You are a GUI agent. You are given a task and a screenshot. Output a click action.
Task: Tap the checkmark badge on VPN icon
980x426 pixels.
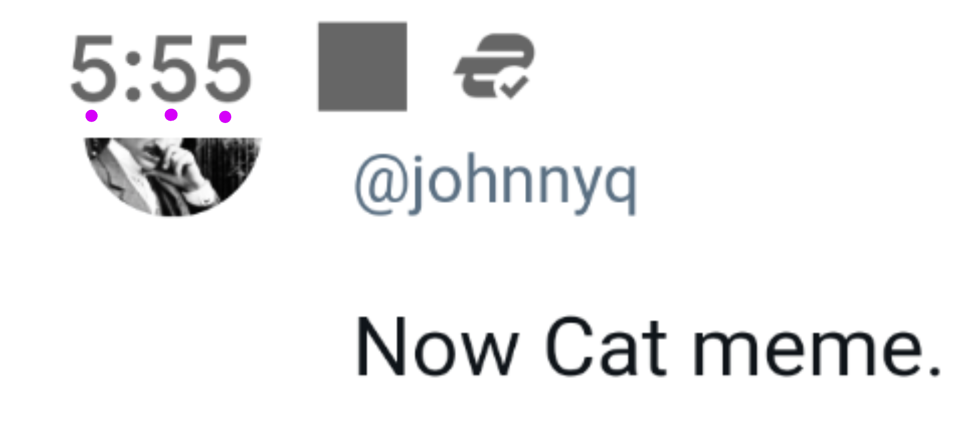click(514, 87)
